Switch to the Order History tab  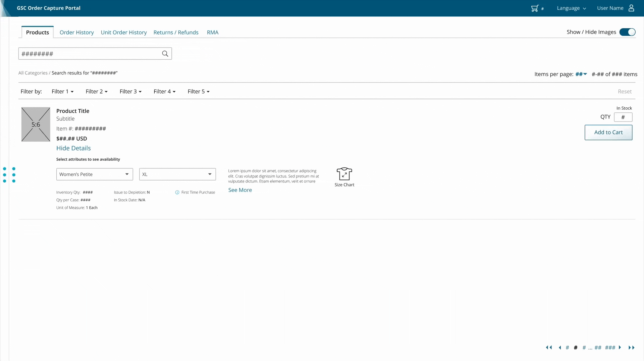pos(77,33)
